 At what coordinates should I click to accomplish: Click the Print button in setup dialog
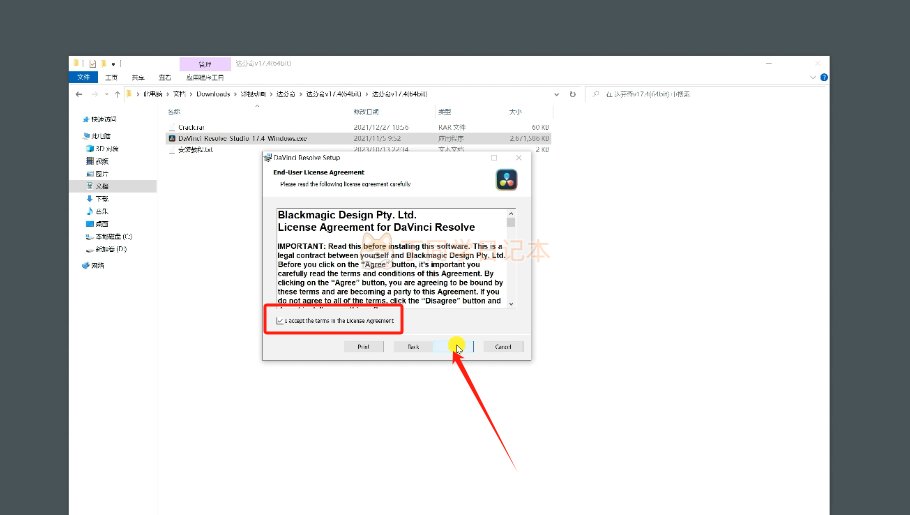coord(363,347)
